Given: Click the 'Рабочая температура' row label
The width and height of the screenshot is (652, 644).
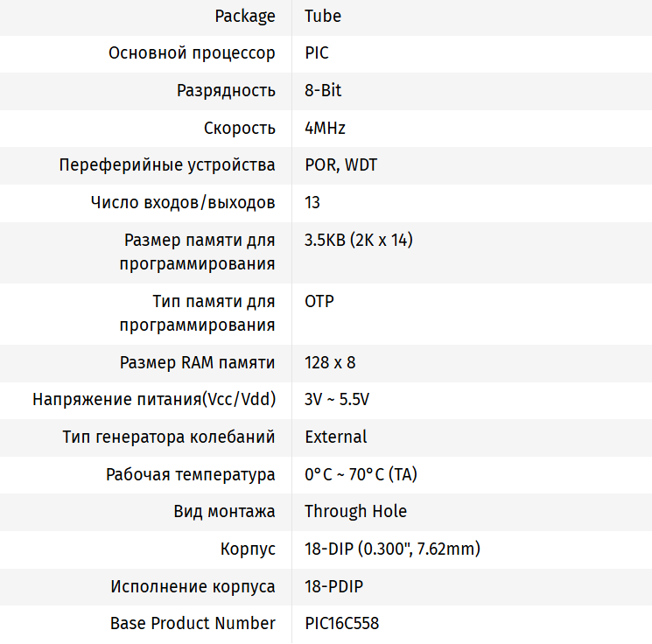Looking at the screenshot, I should click(191, 474).
